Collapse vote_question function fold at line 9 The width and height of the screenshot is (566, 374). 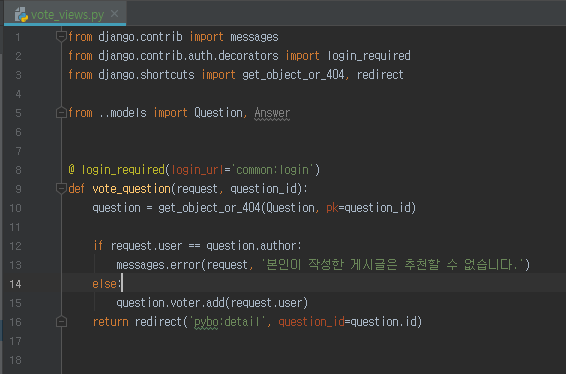click(61, 188)
